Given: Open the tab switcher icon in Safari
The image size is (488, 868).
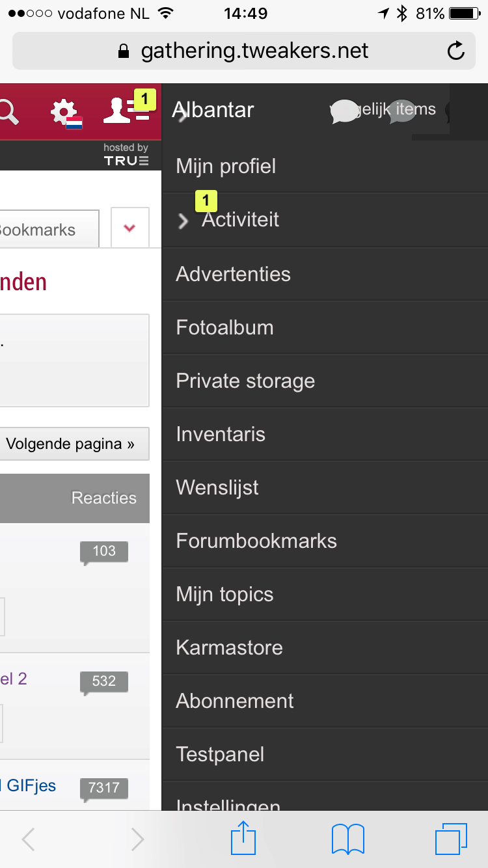Looking at the screenshot, I should pyautogui.click(x=452, y=839).
